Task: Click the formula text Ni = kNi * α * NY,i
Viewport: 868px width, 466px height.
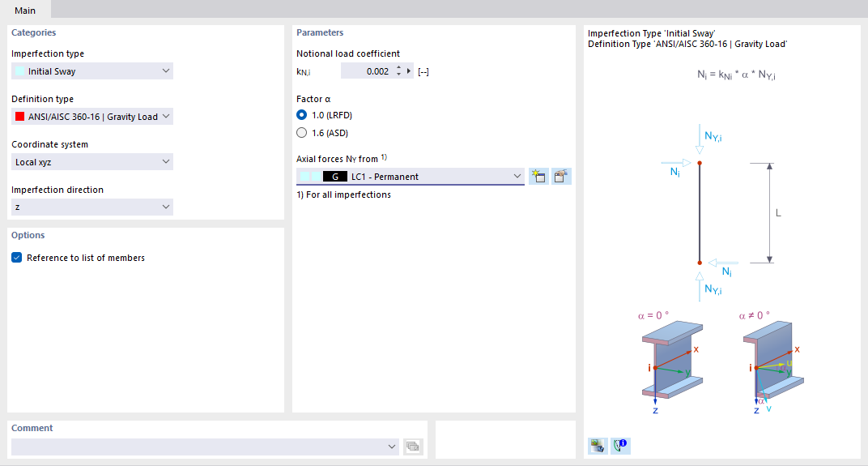Action: point(736,75)
